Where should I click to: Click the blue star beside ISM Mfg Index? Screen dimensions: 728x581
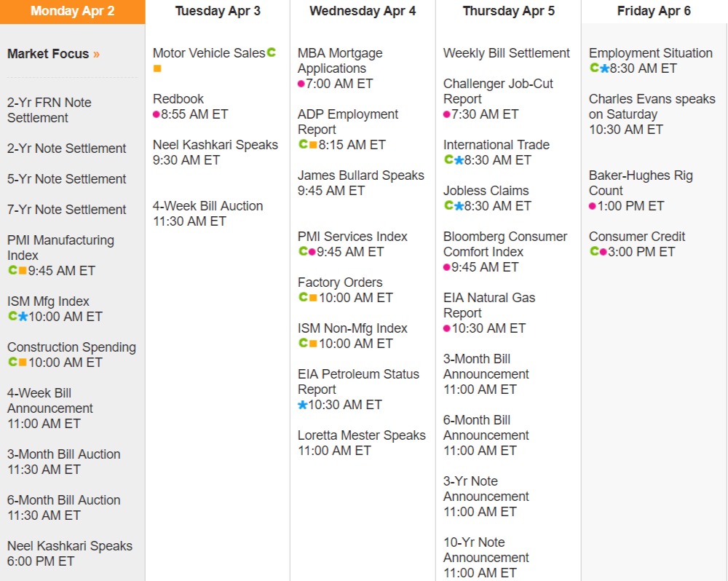(x=23, y=317)
